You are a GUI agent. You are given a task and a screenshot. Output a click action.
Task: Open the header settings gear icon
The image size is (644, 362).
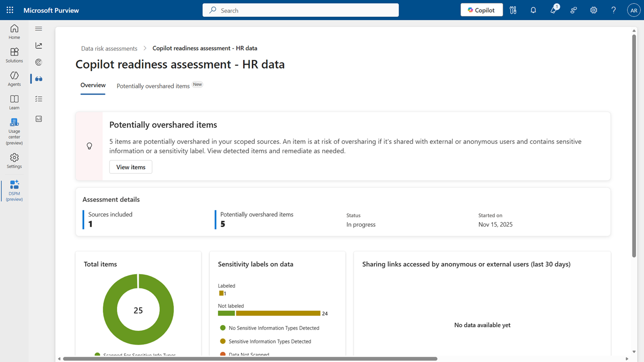tap(593, 10)
